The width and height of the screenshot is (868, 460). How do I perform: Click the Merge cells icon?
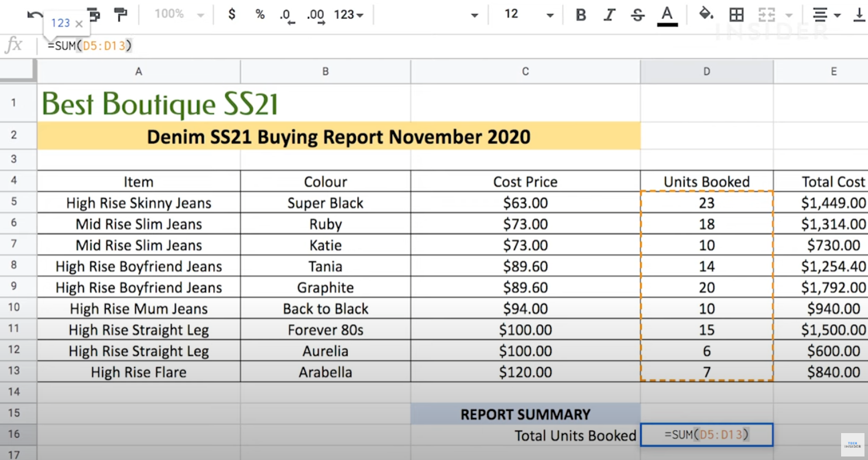[x=766, y=15]
